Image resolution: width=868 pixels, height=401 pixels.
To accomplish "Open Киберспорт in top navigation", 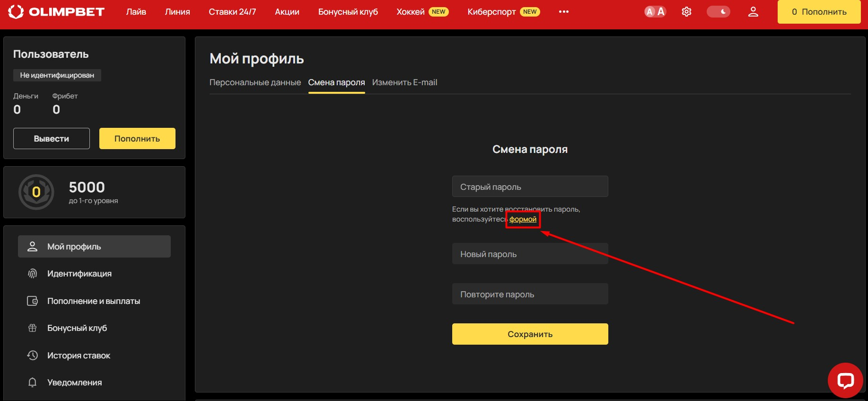I will 491,12.
